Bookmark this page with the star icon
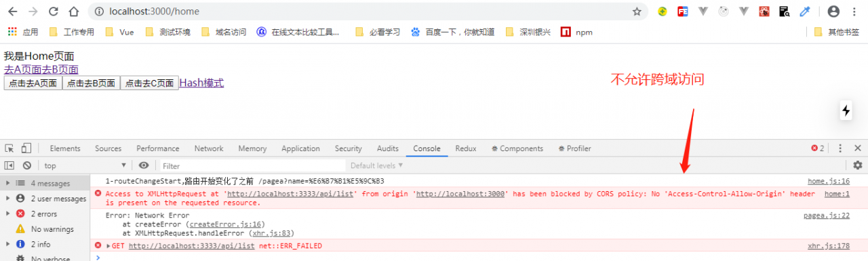Screen dimensions: 868x261 (x=637, y=12)
